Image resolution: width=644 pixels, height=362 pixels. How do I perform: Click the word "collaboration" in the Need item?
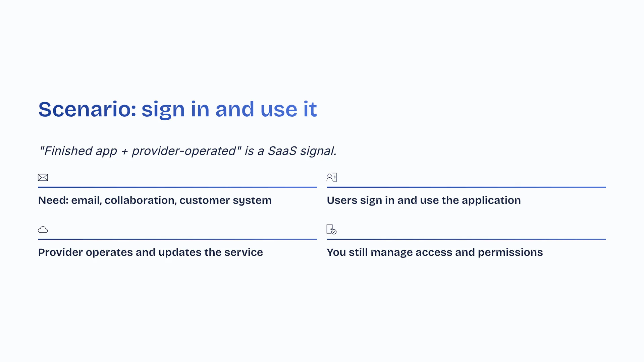[140, 200]
